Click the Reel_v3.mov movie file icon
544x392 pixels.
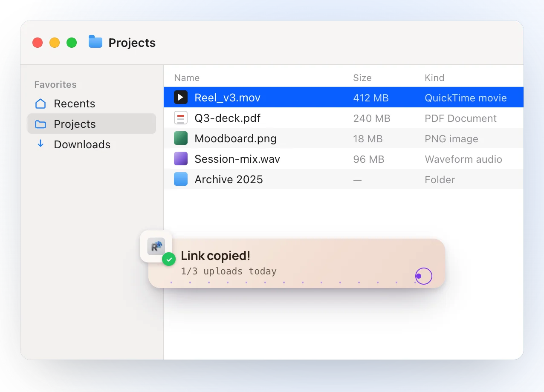point(181,98)
